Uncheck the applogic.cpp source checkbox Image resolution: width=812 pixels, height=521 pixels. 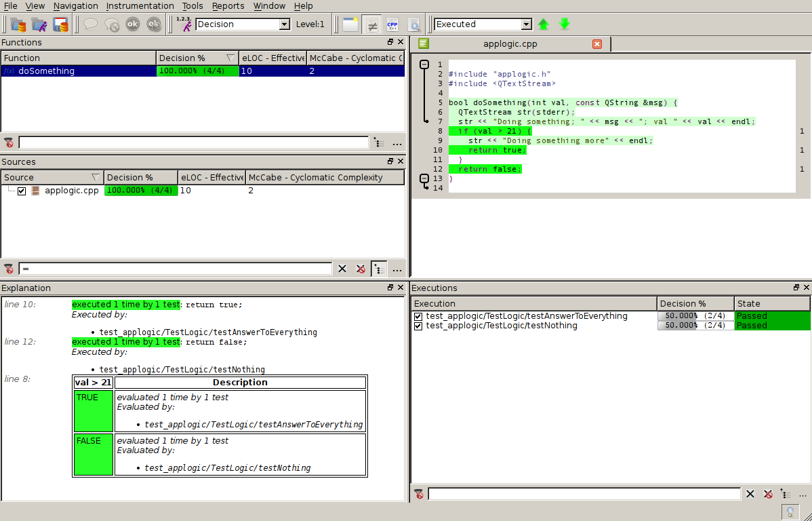click(x=21, y=191)
